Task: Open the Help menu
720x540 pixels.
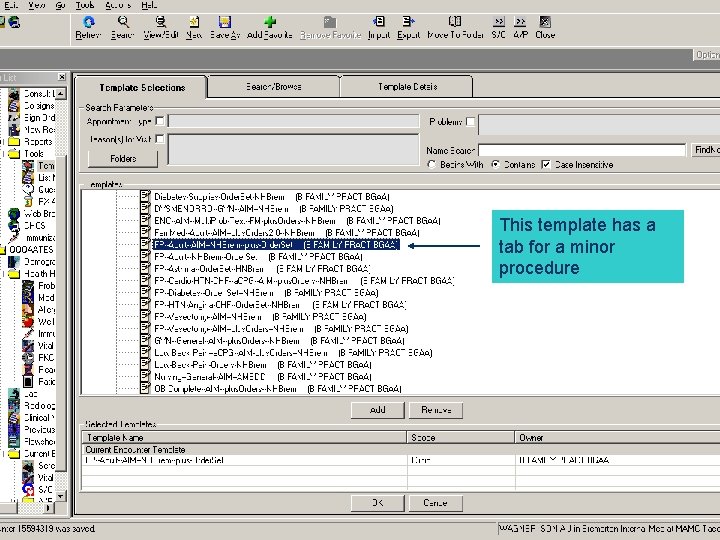Action: [149, 5]
